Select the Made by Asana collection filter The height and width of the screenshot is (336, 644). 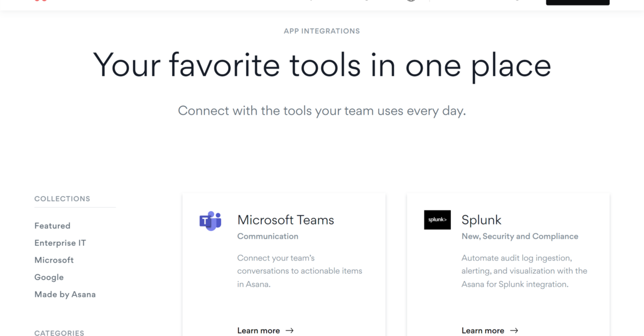click(x=65, y=294)
